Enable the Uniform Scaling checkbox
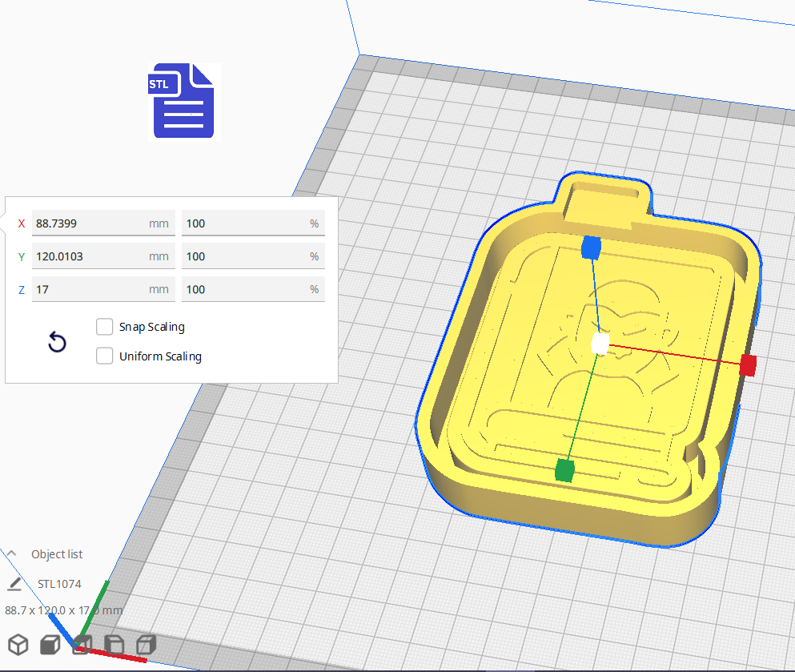Screen dimensions: 795x672 (104, 356)
